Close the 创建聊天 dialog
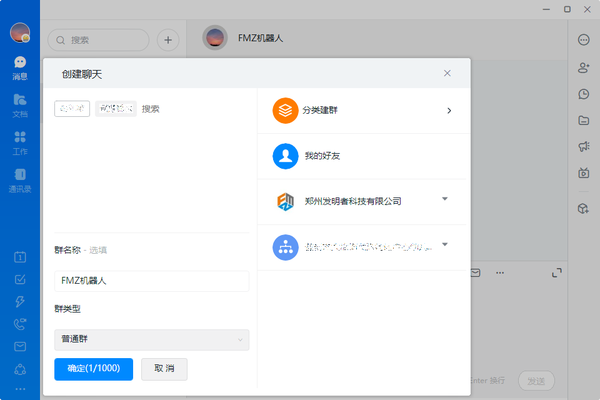The image size is (600, 400). click(x=447, y=73)
